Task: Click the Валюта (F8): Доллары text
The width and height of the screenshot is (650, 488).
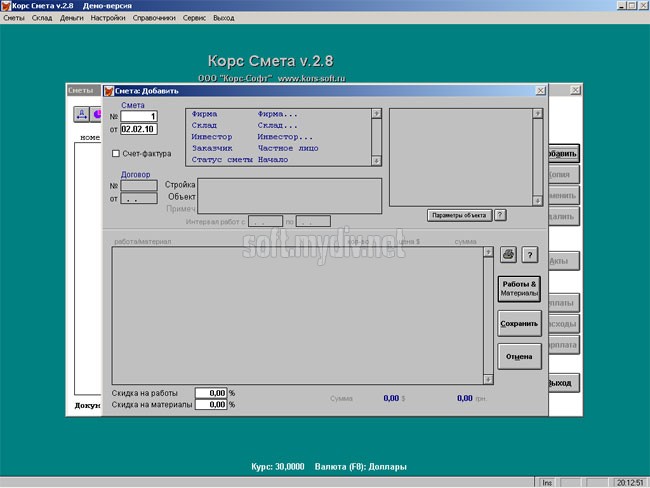Action: coord(361,466)
